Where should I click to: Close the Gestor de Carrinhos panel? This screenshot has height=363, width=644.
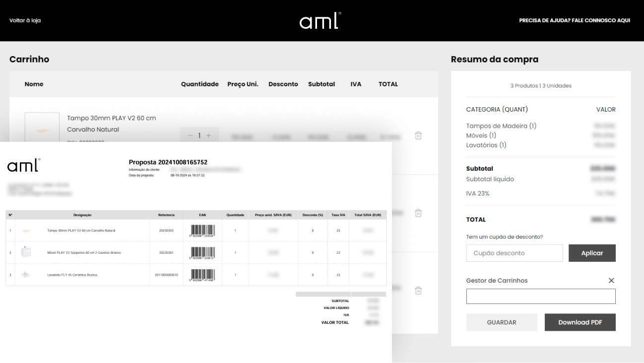click(611, 281)
